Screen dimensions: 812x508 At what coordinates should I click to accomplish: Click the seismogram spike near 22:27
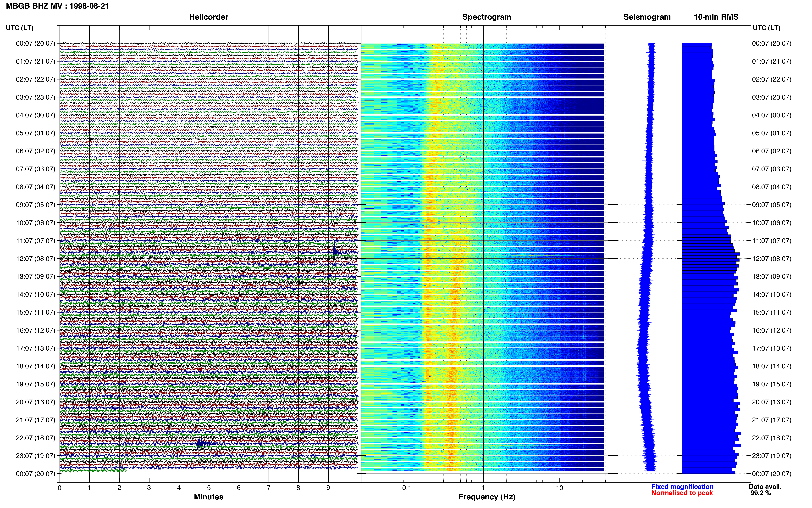pos(648,445)
